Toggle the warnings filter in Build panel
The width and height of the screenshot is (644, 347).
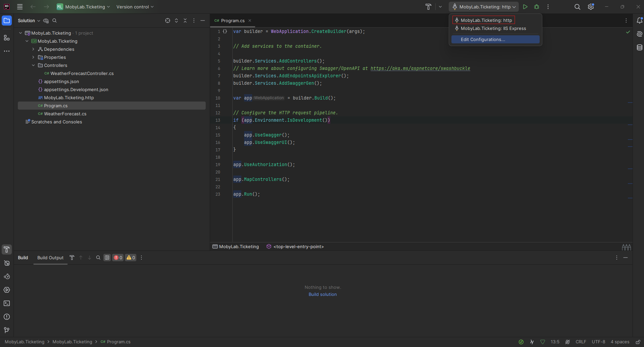click(x=131, y=258)
